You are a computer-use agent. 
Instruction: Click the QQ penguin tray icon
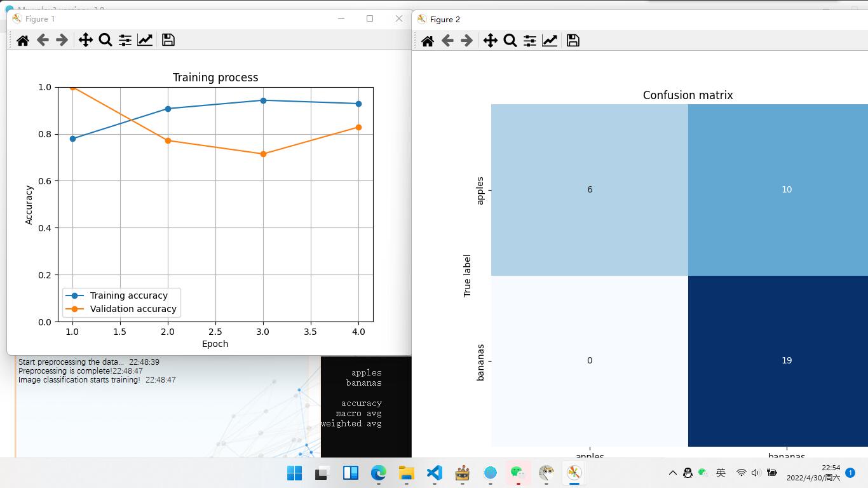point(688,473)
